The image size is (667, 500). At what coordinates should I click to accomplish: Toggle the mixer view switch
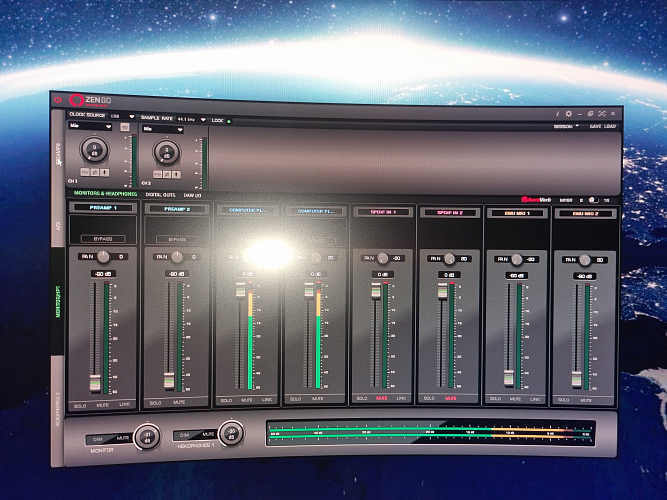[x=590, y=200]
